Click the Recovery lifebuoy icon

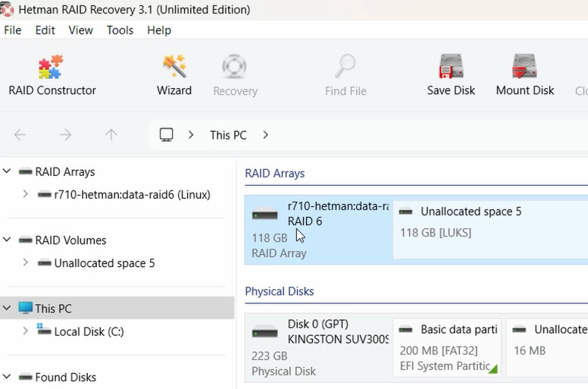[x=234, y=67]
